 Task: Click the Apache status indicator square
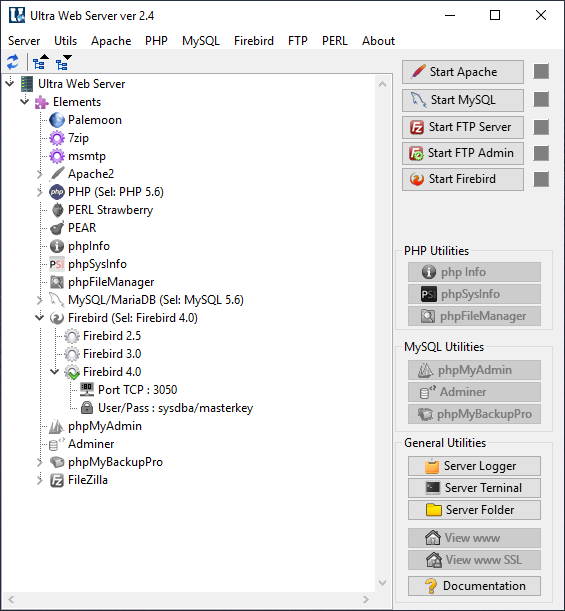coord(541,72)
